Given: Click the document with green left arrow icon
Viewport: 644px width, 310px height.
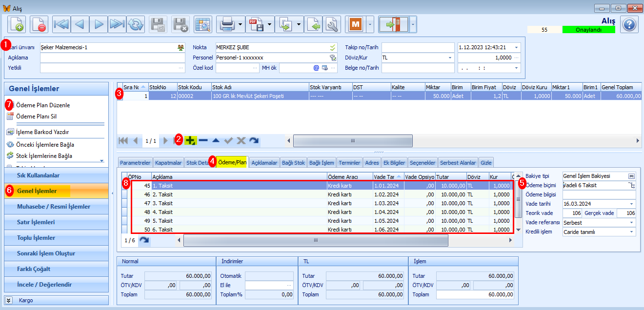Looking at the screenshot, I should [x=314, y=24].
